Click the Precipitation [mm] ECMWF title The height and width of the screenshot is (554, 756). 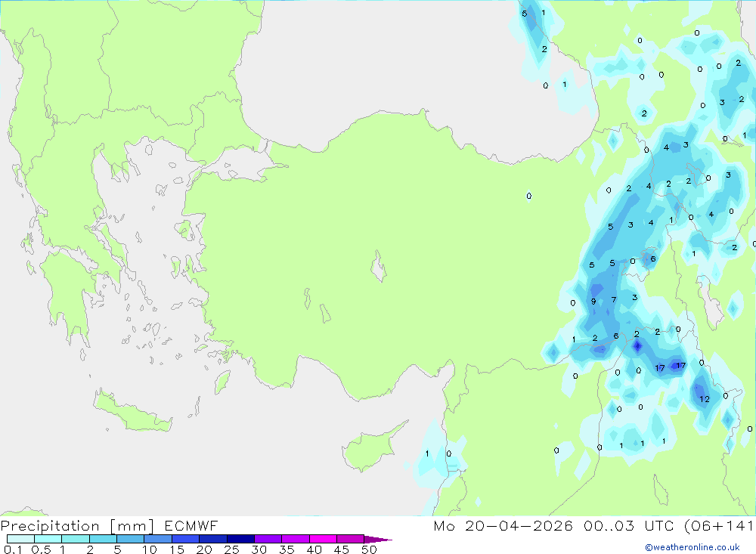click(110, 526)
